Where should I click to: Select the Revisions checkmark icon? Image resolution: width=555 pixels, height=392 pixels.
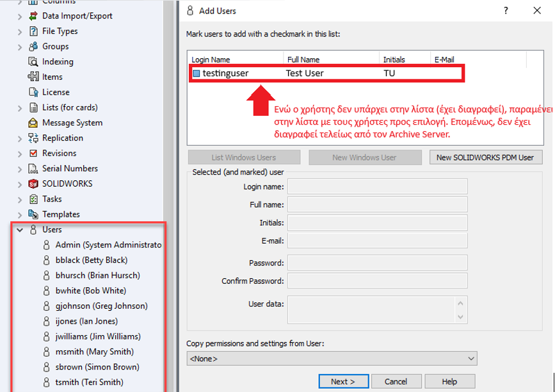[33, 153]
